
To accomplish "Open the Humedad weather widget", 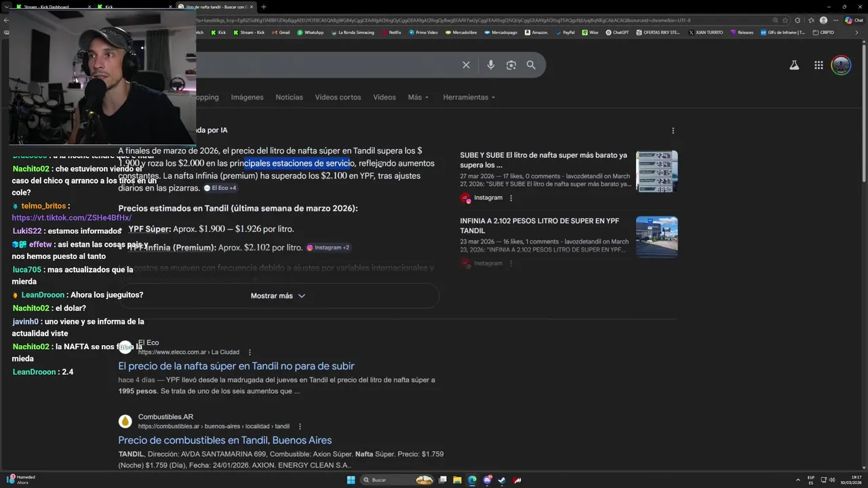I will [20, 480].
